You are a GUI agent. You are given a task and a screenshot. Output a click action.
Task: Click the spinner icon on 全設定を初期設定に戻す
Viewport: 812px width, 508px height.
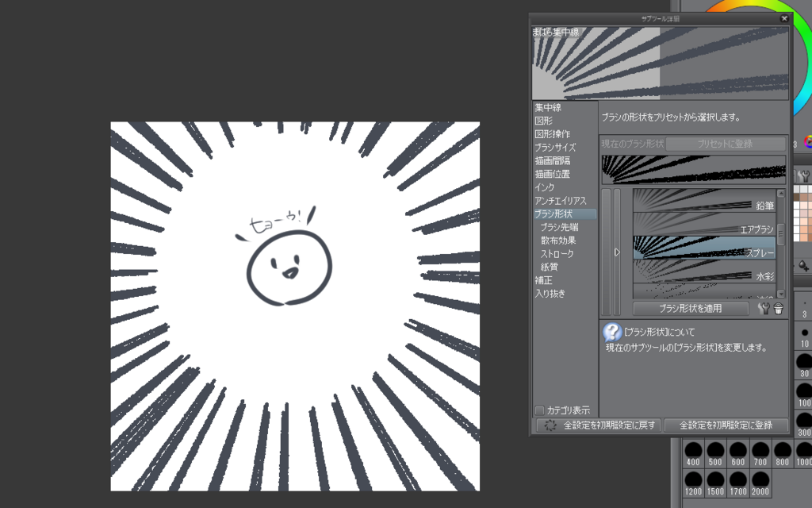coord(550,425)
